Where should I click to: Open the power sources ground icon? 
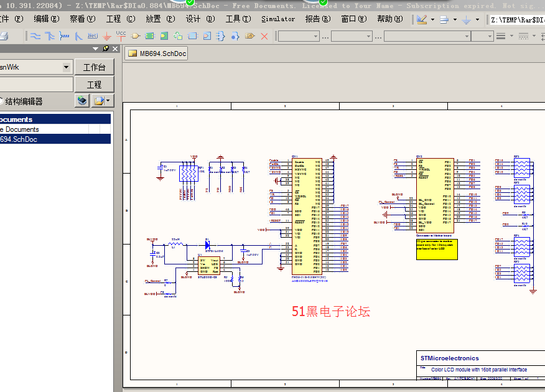467,20
